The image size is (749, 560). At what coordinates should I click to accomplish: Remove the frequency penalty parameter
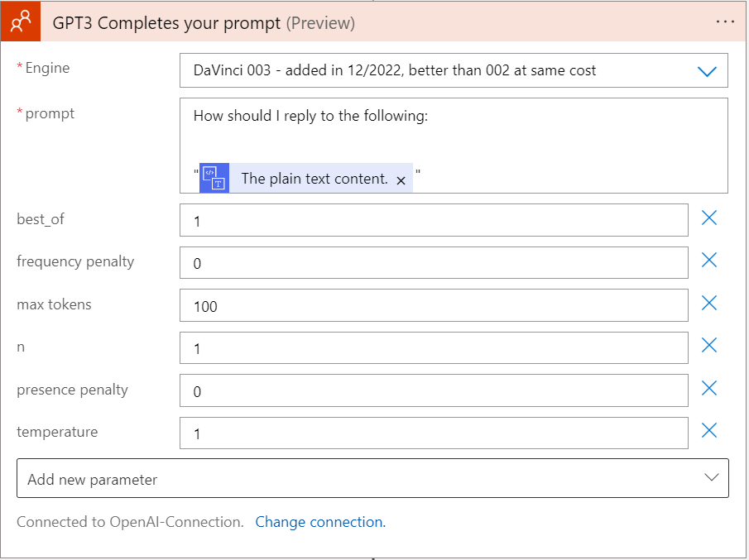709,261
